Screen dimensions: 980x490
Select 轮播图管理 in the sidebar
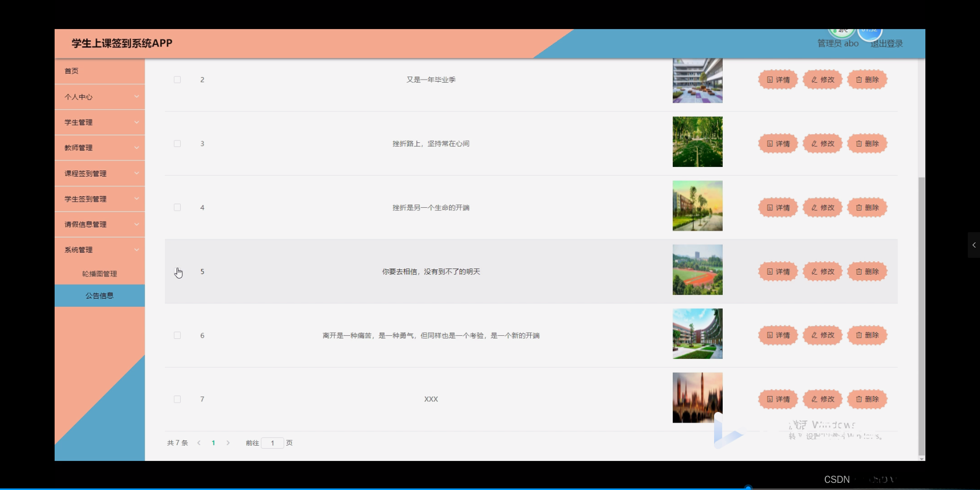[99, 274]
